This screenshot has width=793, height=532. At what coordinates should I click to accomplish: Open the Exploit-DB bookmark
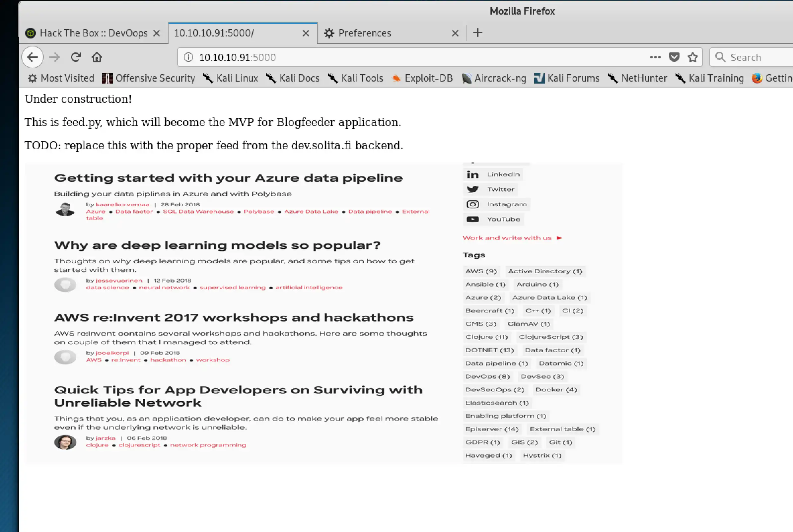422,78
